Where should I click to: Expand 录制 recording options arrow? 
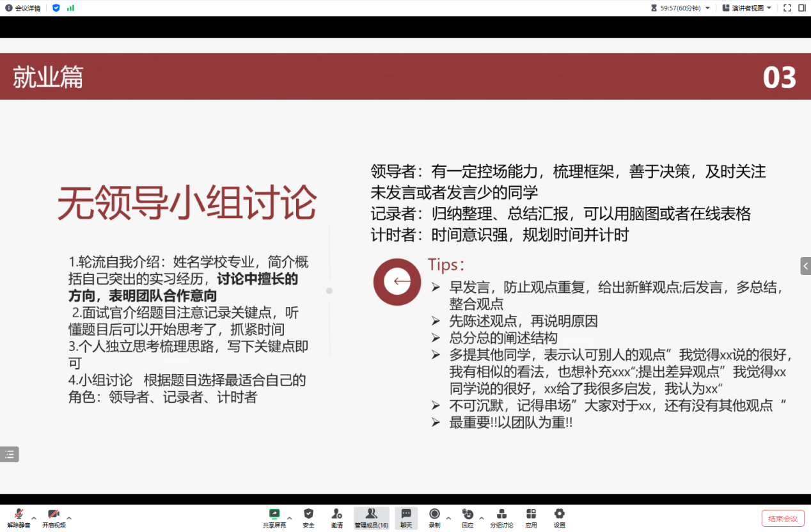click(448, 517)
